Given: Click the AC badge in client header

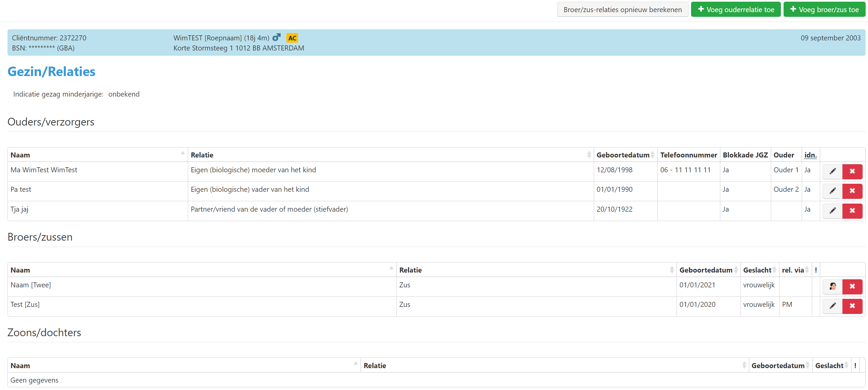Looking at the screenshot, I should [292, 38].
